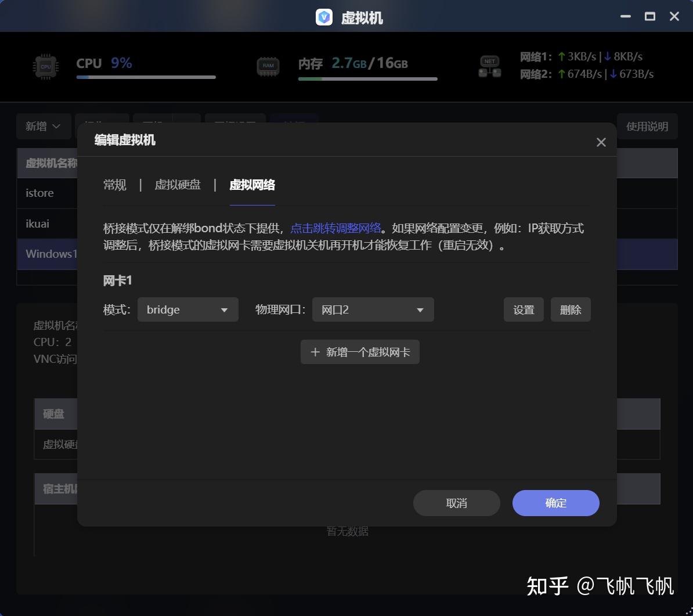Click the plus icon on 新增一个虚拟网卡
Screen dimensions: 693x616
coord(315,352)
